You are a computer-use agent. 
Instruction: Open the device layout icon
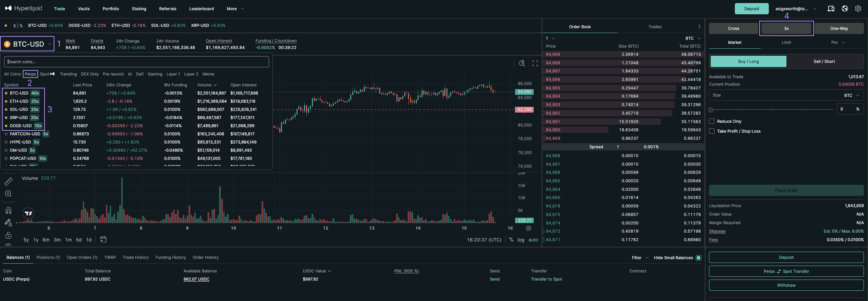pos(831,8)
